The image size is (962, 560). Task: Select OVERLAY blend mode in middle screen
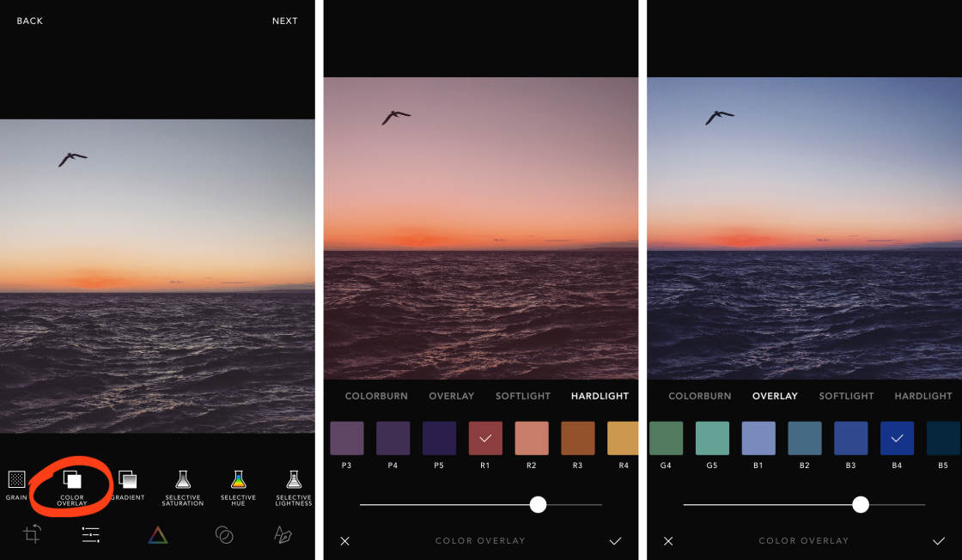452,396
